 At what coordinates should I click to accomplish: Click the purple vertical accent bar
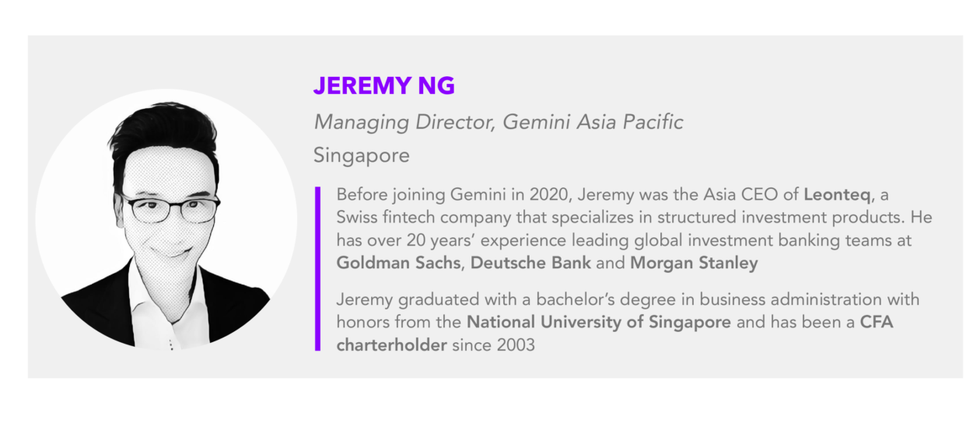pyautogui.click(x=317, y=268)
